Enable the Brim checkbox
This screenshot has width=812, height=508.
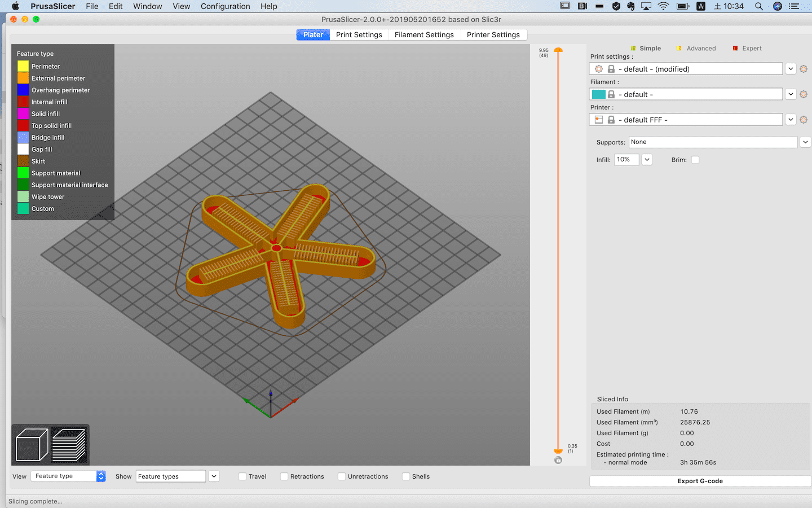coord(695,160)
